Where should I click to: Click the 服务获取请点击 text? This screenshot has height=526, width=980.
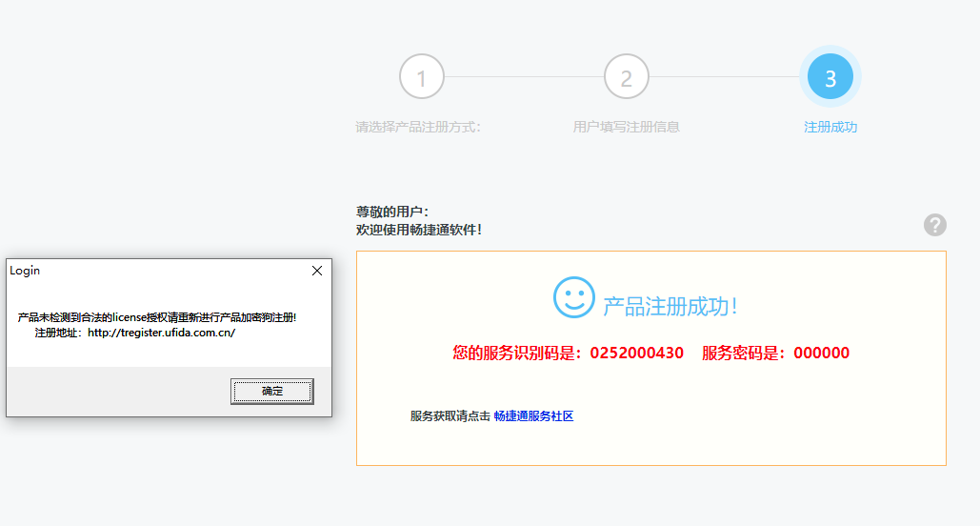coord(450,415)
